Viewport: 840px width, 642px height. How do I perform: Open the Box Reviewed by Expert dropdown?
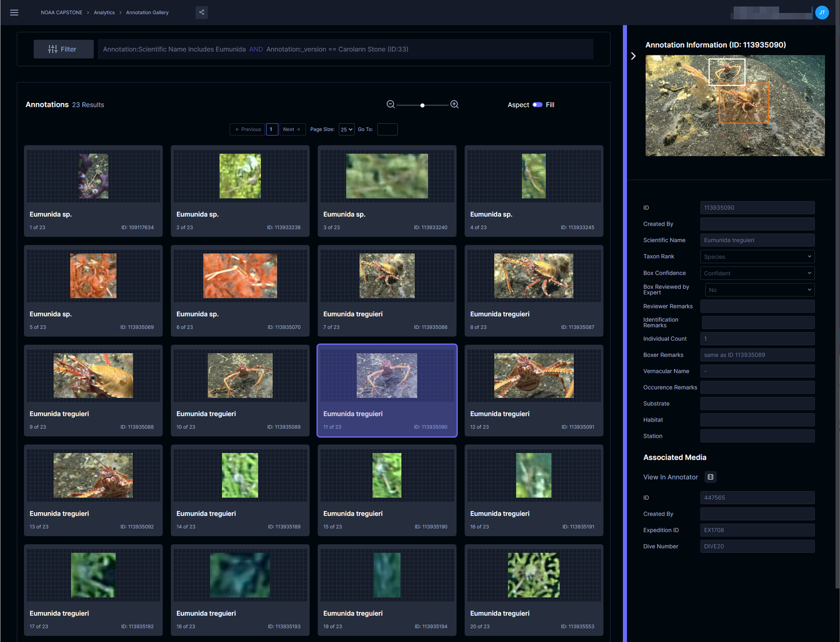(x=760, y=290)
